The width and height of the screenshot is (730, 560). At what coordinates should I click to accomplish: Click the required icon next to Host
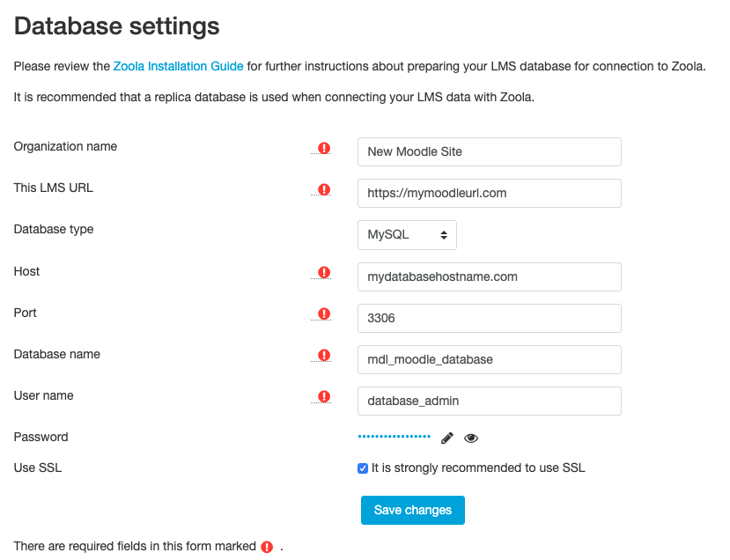click(324, 273)
